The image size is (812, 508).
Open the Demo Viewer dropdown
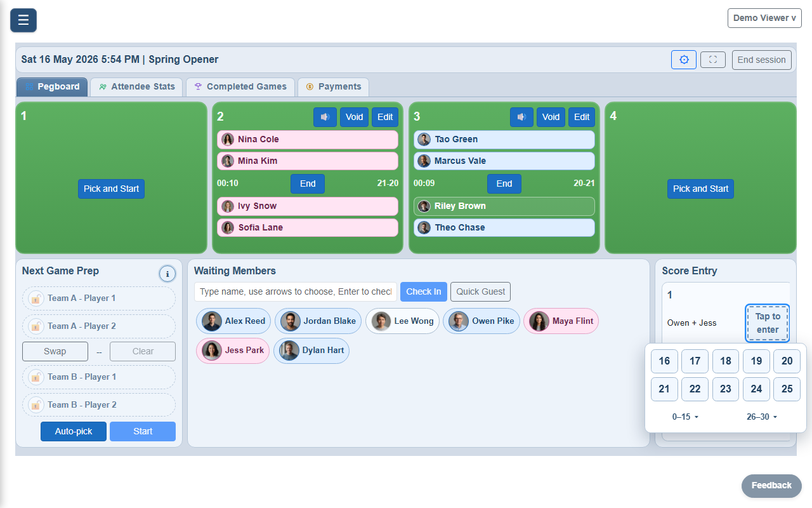pos(764,18)
